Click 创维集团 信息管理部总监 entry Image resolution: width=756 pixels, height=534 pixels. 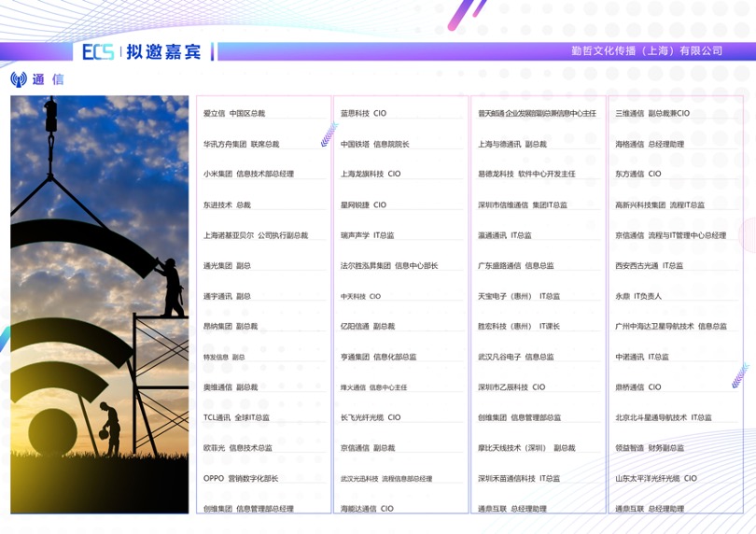coord(519,417)
